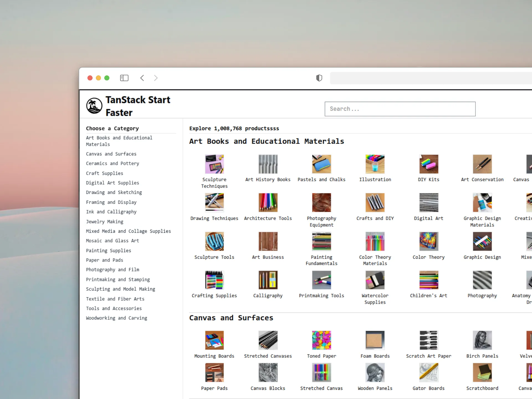The height and width of the screenshot is (399, 532).
Task: Click the browser forward arrow
Action: pos(156,78)
